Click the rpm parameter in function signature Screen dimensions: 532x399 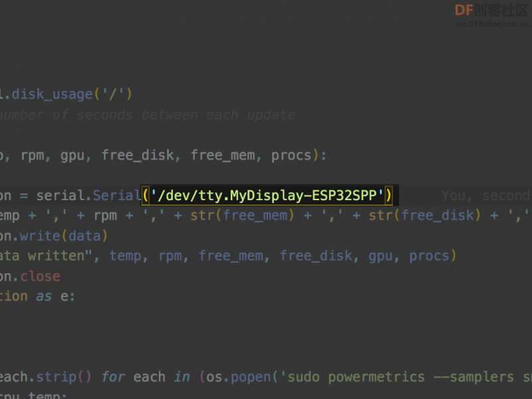tap(33, 156)
